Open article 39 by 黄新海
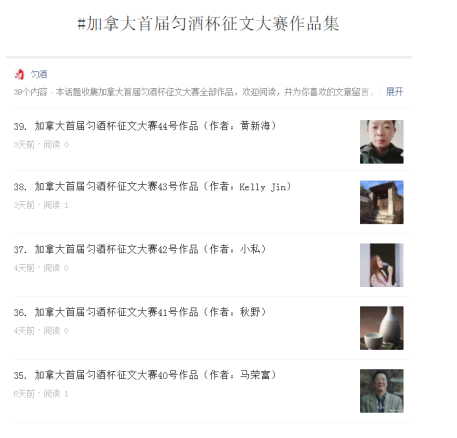 pyautogui.click(x=145, y=126)
